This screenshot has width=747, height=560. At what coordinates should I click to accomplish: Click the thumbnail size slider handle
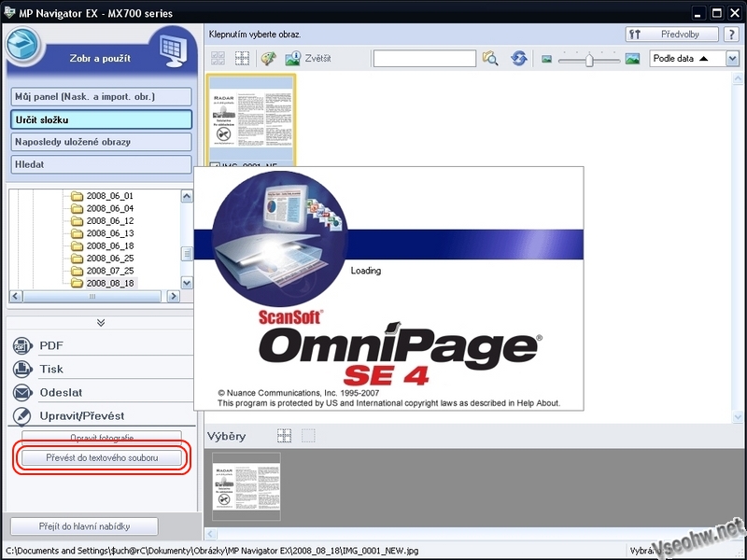pyautogui.click(x=589, y=60)
